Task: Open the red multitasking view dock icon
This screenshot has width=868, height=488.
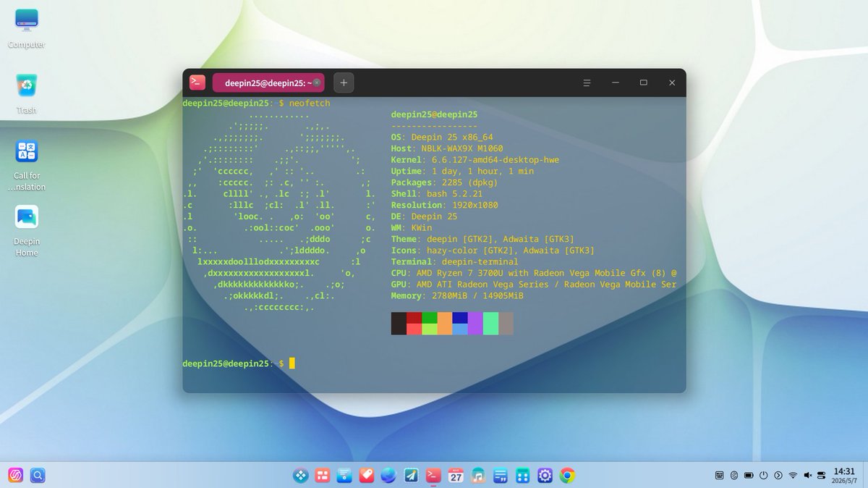Action: [323, 475]
